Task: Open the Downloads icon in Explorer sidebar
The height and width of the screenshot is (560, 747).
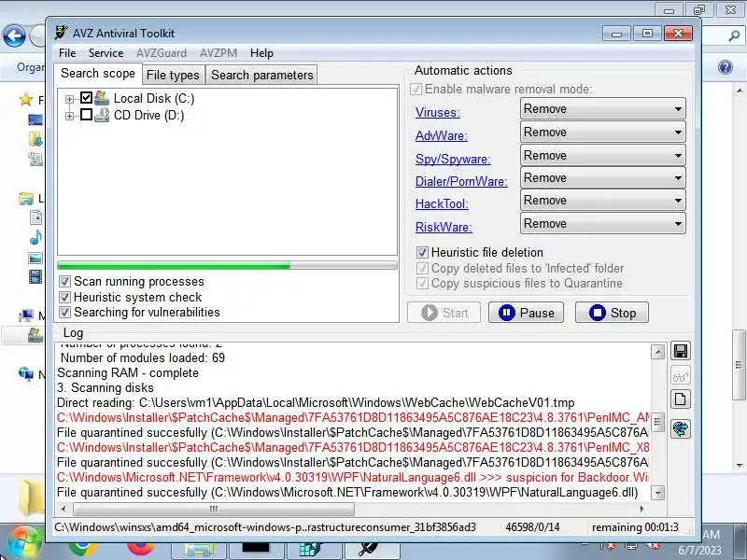Action: tap(35, 139)
